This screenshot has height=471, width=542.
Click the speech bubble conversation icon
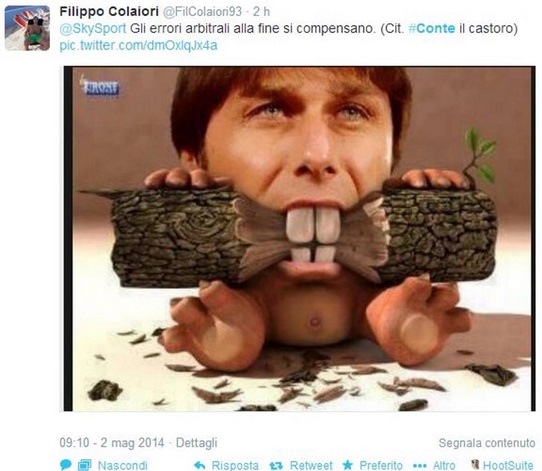coord(65,465)
